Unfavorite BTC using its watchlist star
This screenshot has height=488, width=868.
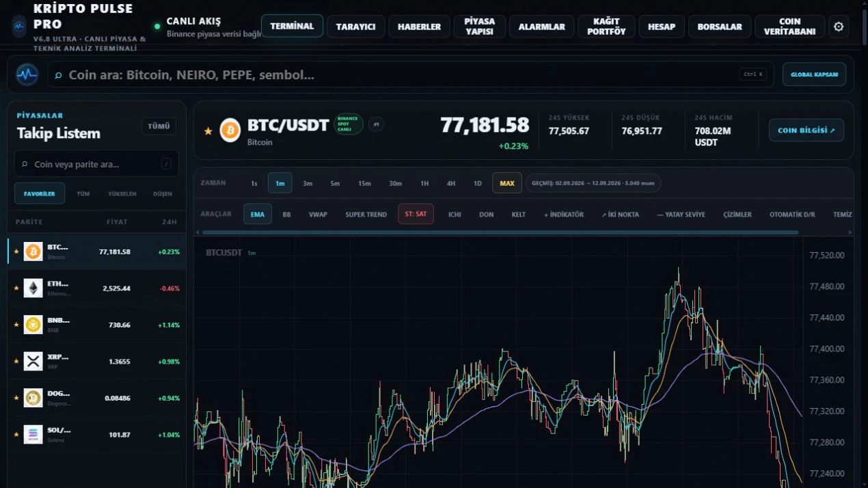coord(16,252)
